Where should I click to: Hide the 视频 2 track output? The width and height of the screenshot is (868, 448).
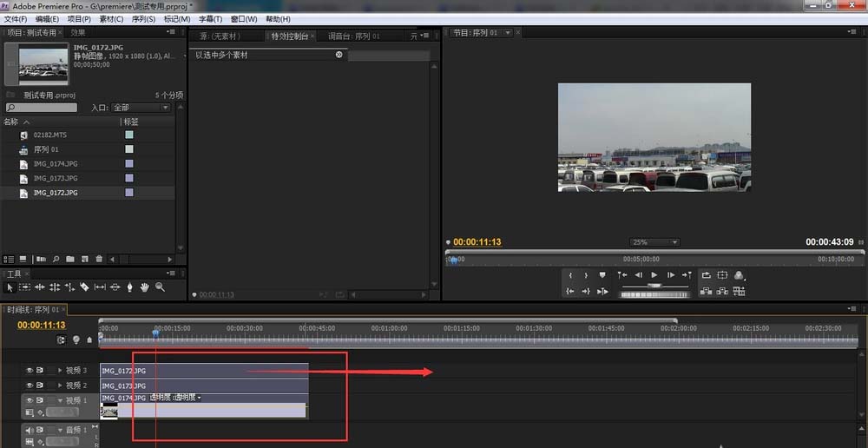click(x=29, y=385)
